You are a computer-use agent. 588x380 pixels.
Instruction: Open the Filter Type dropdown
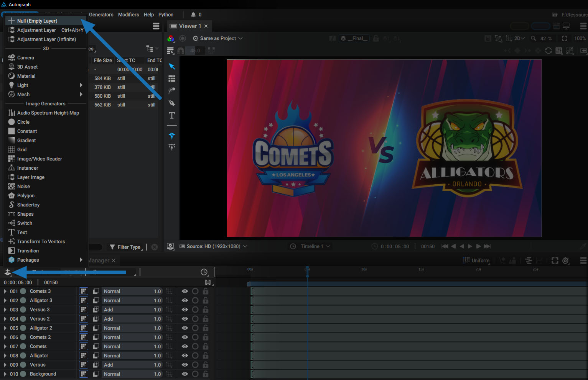coord(126,247)
